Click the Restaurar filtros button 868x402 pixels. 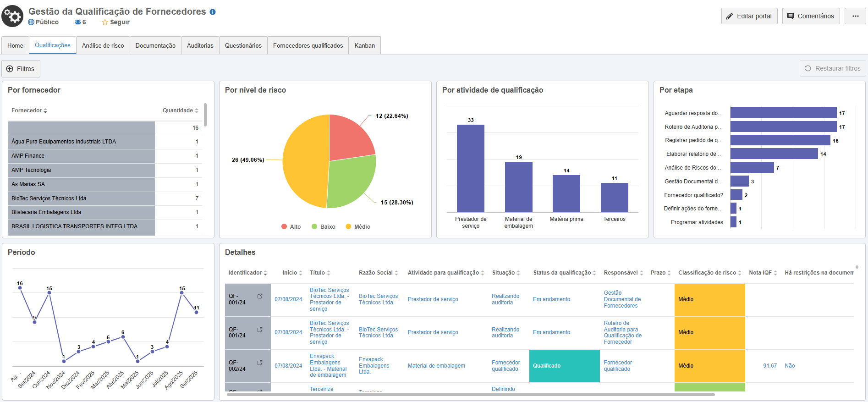click(833, 68)
